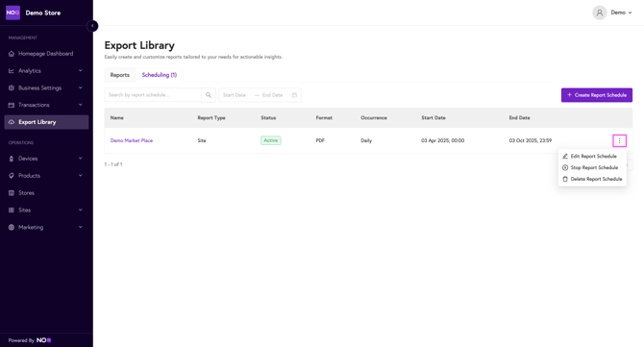Screen dimensions: 644x347
Task: Click the Report Type column header
Action: pos(211,118)
